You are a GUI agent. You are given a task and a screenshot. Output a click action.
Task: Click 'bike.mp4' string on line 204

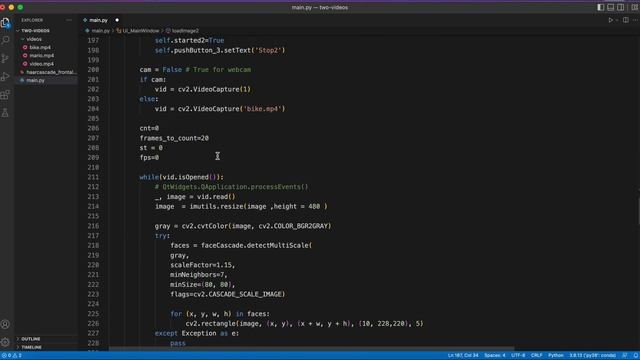point(262,109)
